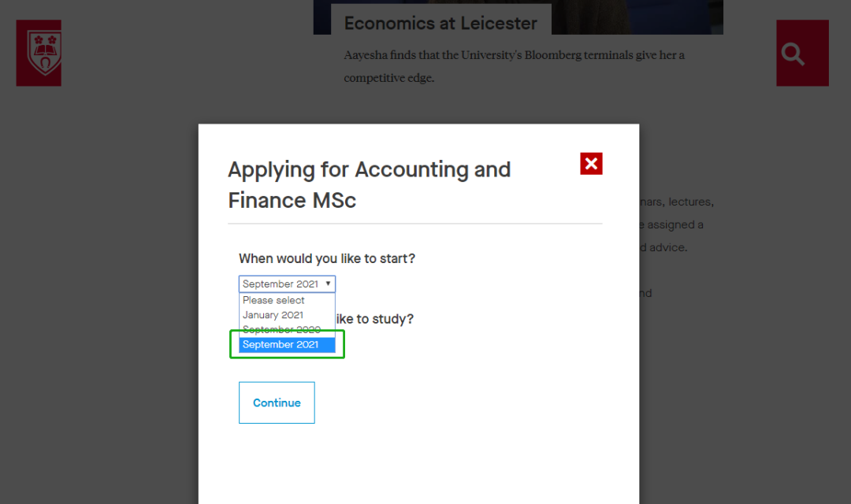Close the application dialog with red X
Screen dimensions: 851x504
tap(591, 163)
